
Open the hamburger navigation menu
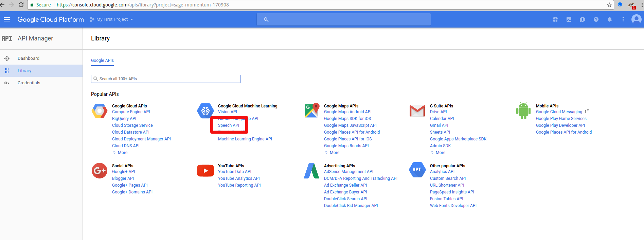click(x=7, y=19)
